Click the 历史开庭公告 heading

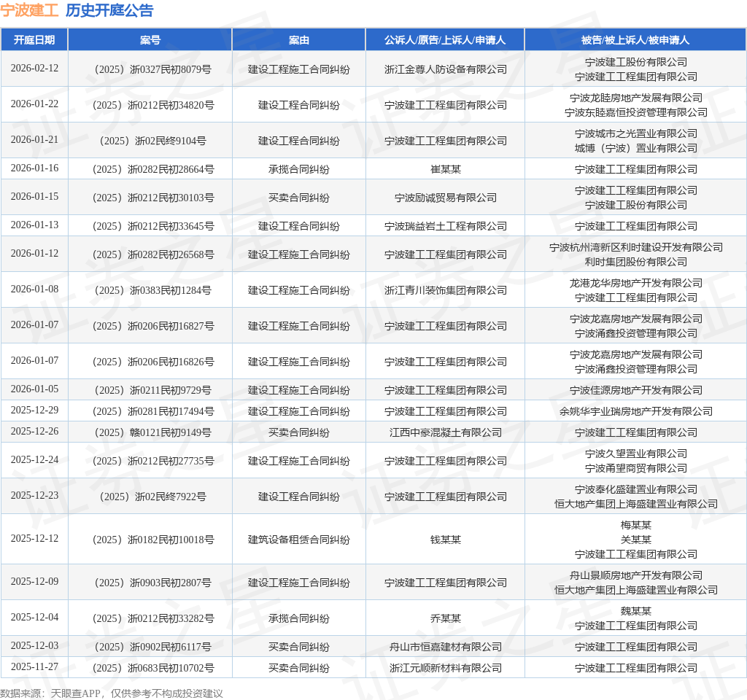[109, 10]
